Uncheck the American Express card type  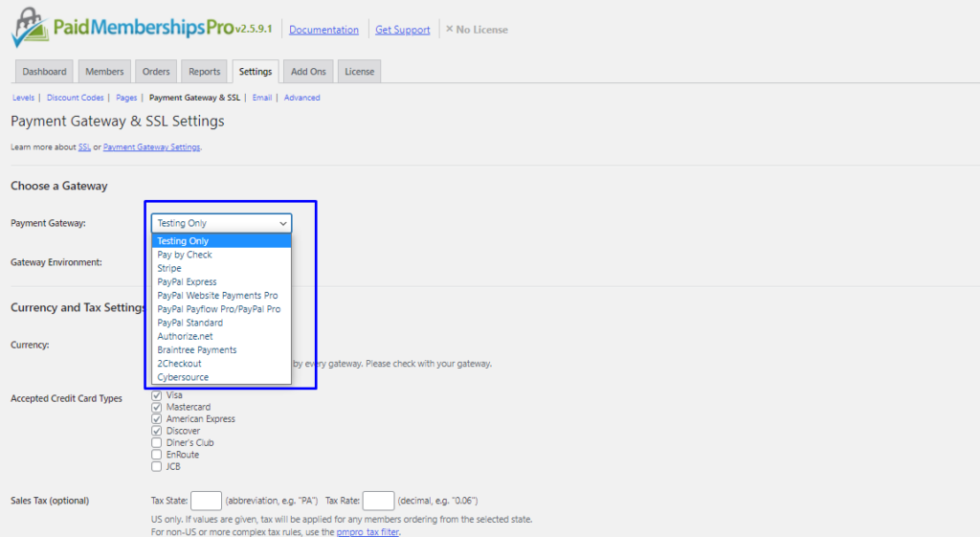(156, 419)
